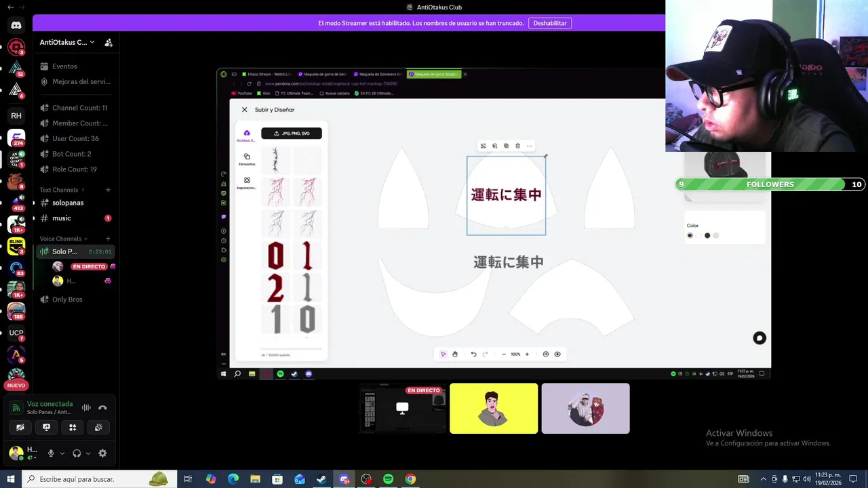Open the Eventos menu item
Viewport: 868px width, 488px height.
pos(76,66)
